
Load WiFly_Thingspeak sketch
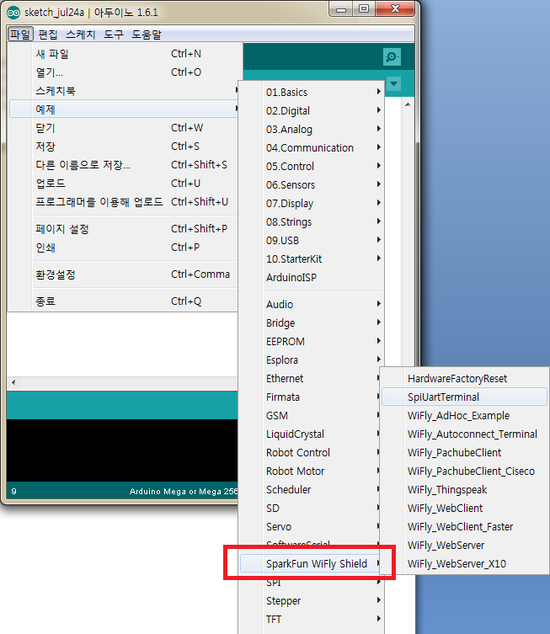[464, 490]
